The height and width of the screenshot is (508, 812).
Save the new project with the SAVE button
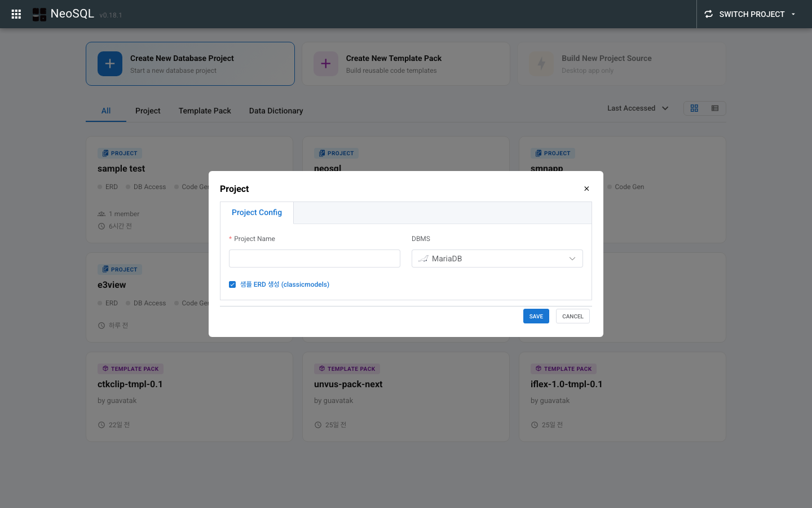[536, 316]
